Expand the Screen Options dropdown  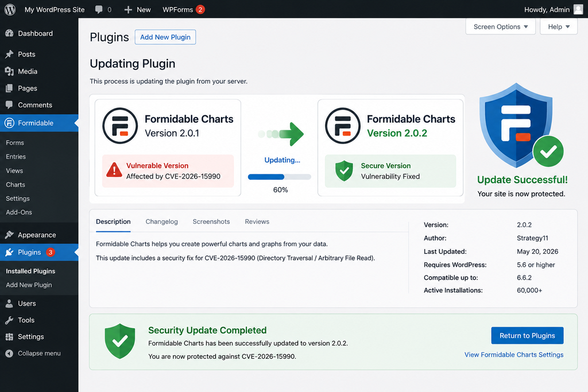point(500,26)
